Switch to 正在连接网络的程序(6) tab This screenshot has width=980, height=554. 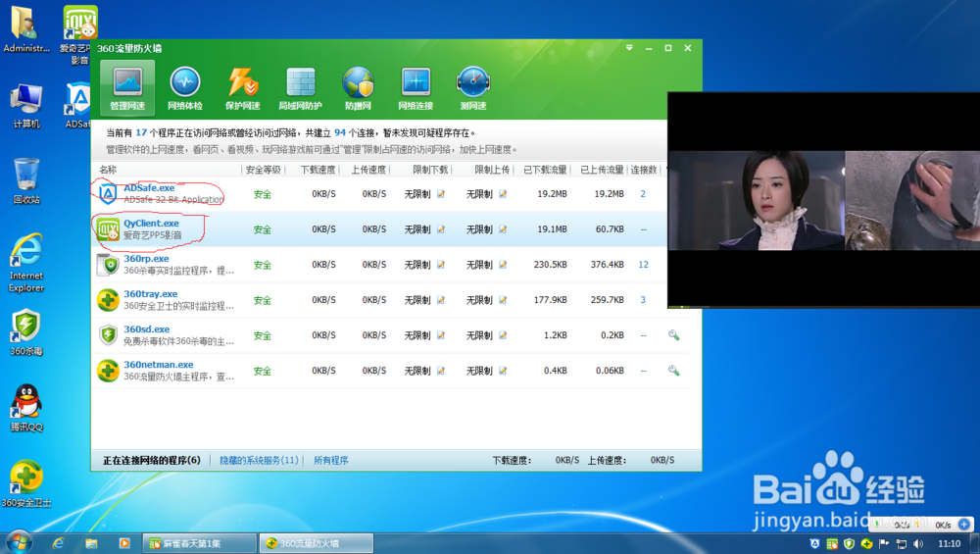point(151,460)
